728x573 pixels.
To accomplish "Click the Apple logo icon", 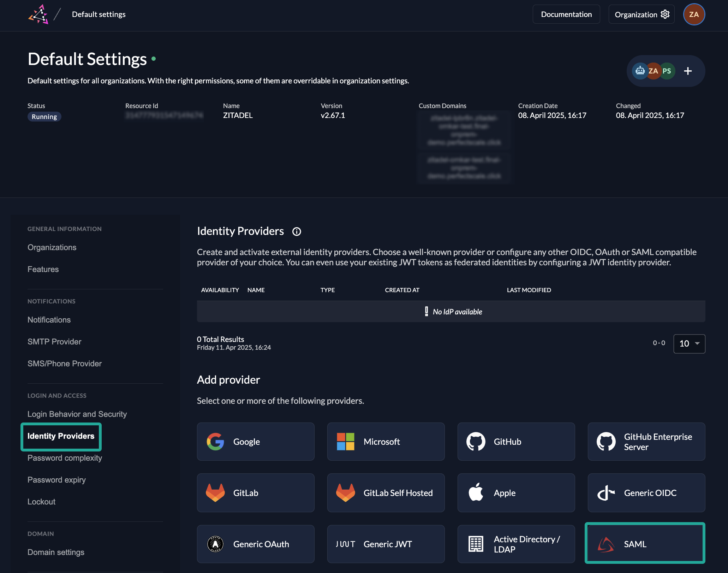I will coord(476,492).
